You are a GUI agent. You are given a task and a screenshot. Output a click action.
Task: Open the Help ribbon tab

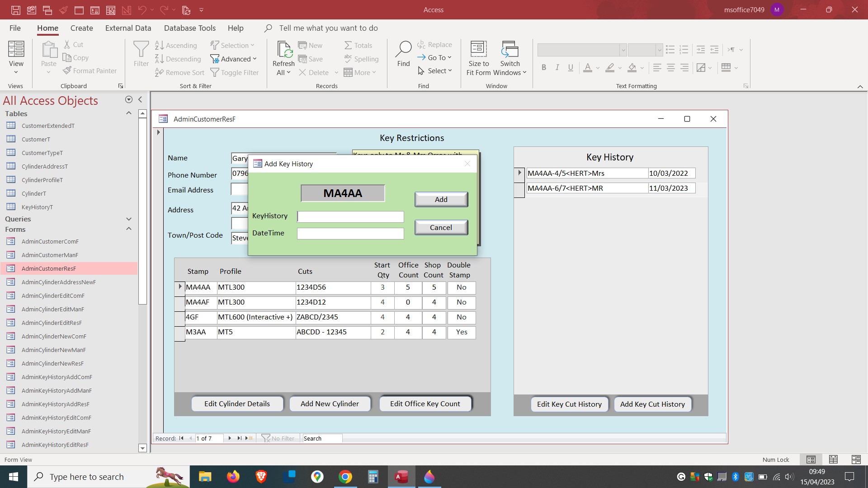(236, 28)
